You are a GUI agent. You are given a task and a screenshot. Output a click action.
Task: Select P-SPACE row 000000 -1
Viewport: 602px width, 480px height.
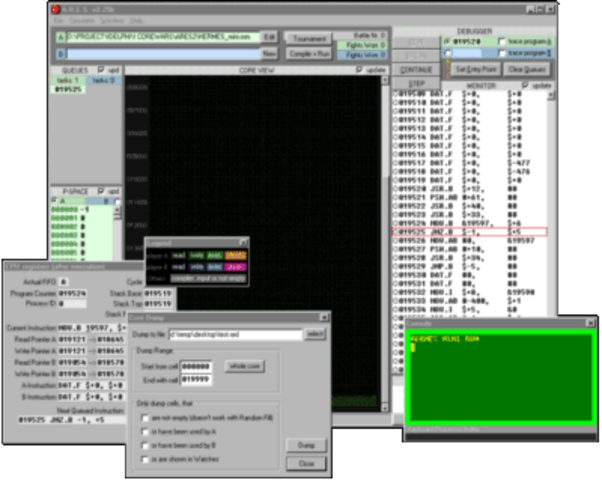(x=82, y=210)
